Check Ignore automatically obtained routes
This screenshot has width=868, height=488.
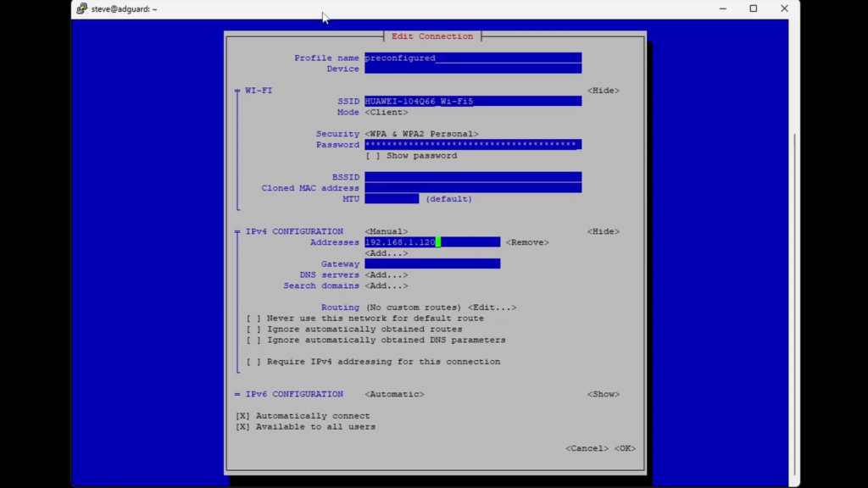[253, 330]
